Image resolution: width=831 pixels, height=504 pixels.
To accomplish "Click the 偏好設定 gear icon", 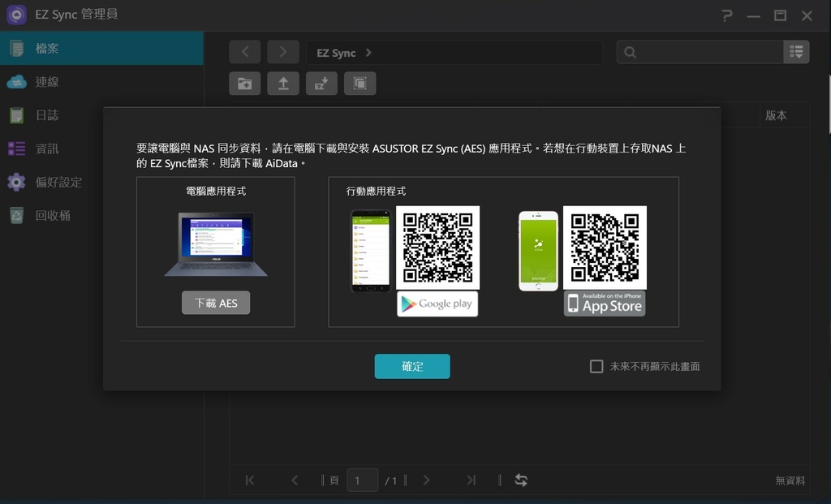I will (16, 182).
